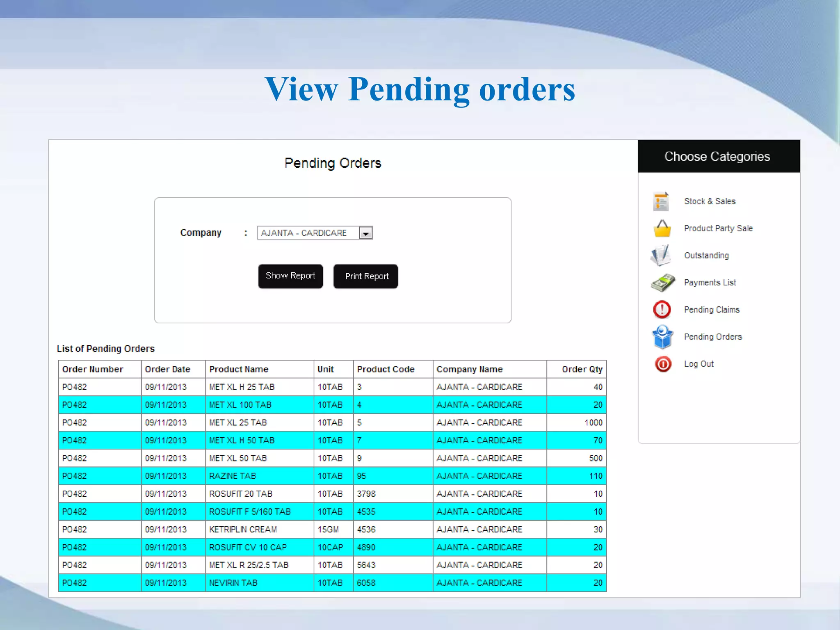Viewport: 840px width, 630px height.
Task: Select the RAZINE TAB product cell
Action: (x=260, y=476)
